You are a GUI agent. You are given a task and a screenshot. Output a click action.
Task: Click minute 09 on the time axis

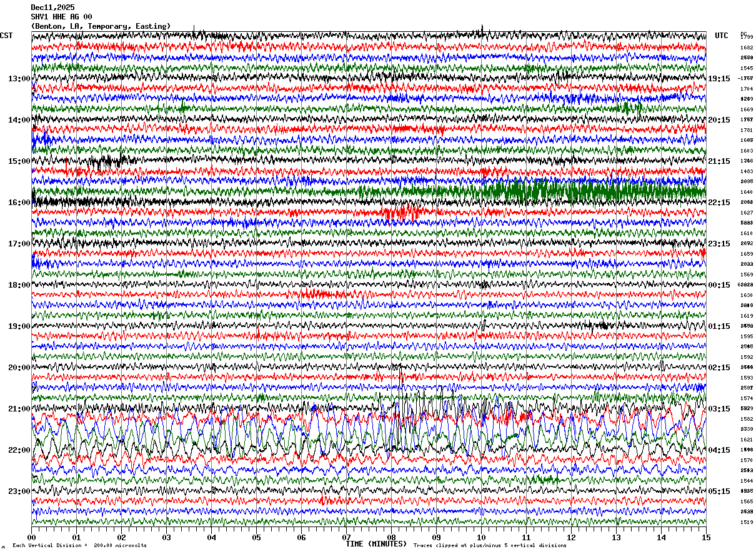(436, 537)
